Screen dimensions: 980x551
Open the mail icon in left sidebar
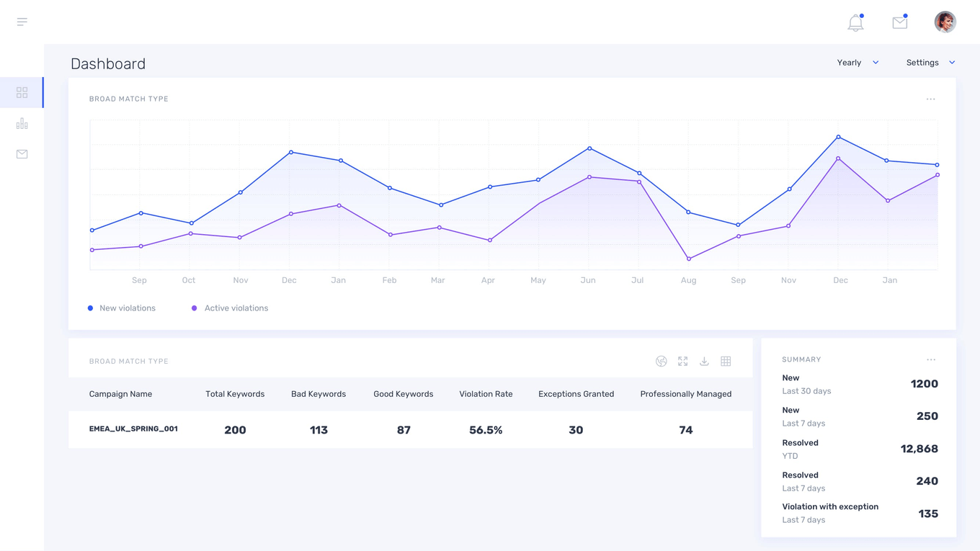coord(22,154)
